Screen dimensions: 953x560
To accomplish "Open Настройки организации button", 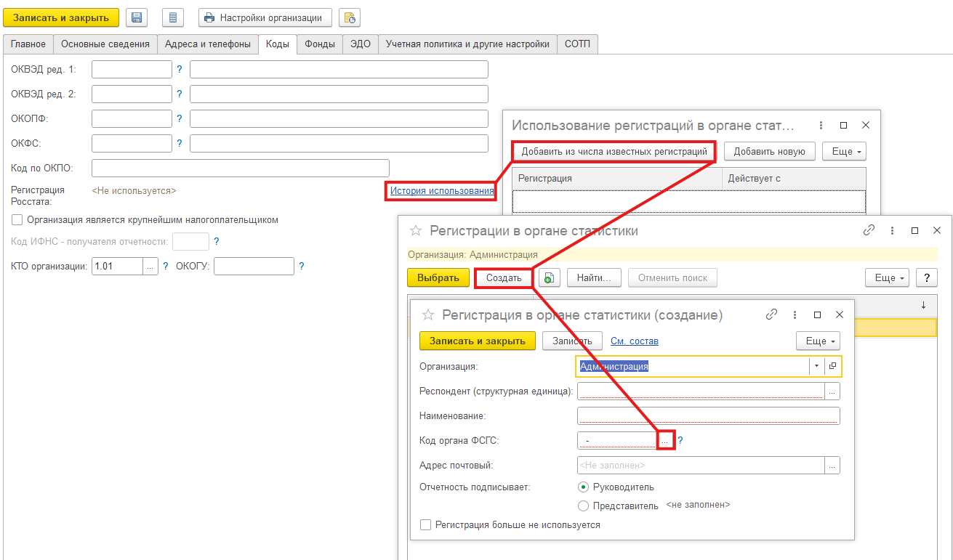I will click(265, 18).
